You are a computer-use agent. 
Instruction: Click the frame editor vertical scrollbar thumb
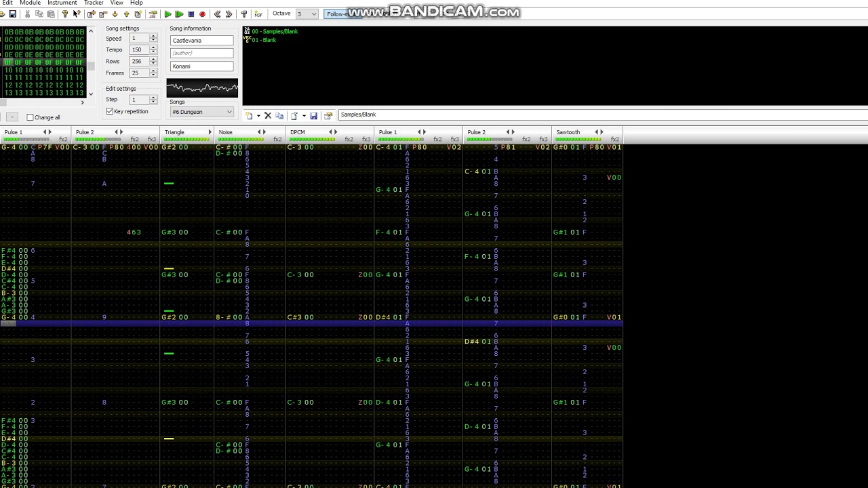[91, 64]
